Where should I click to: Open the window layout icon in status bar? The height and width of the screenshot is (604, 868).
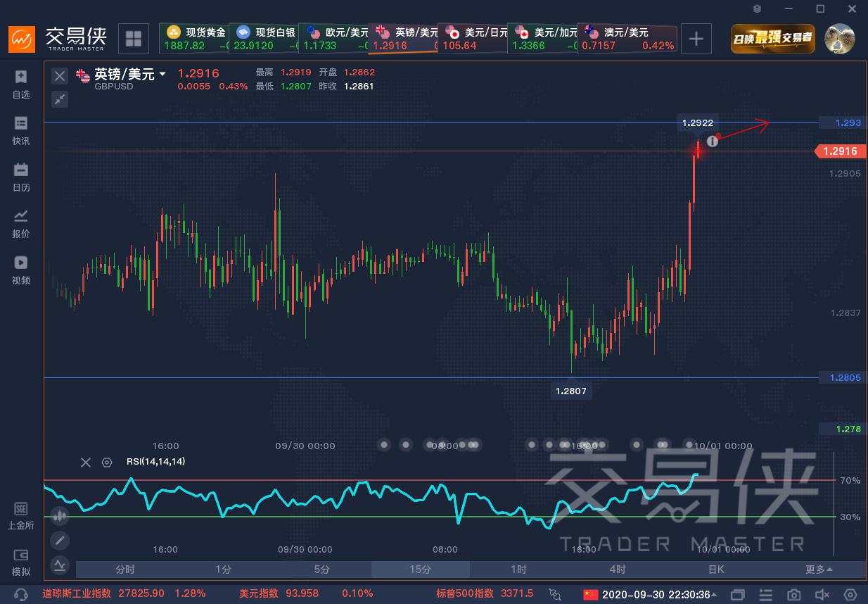point(738,594)
